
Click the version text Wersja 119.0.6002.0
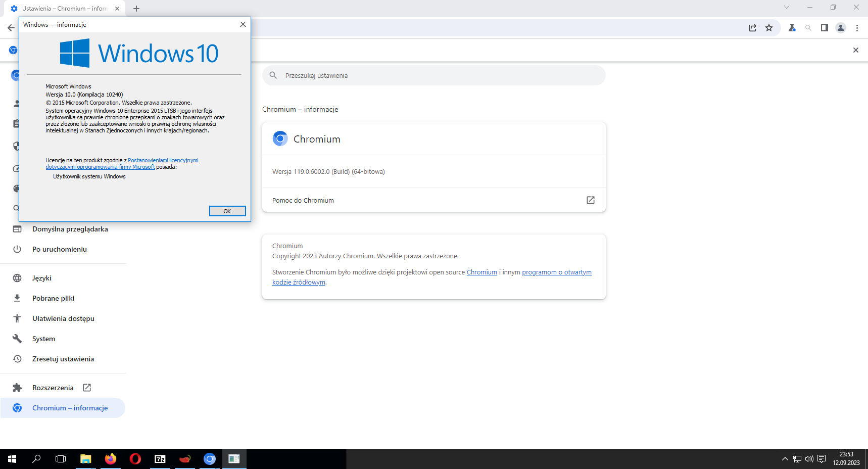328,172
